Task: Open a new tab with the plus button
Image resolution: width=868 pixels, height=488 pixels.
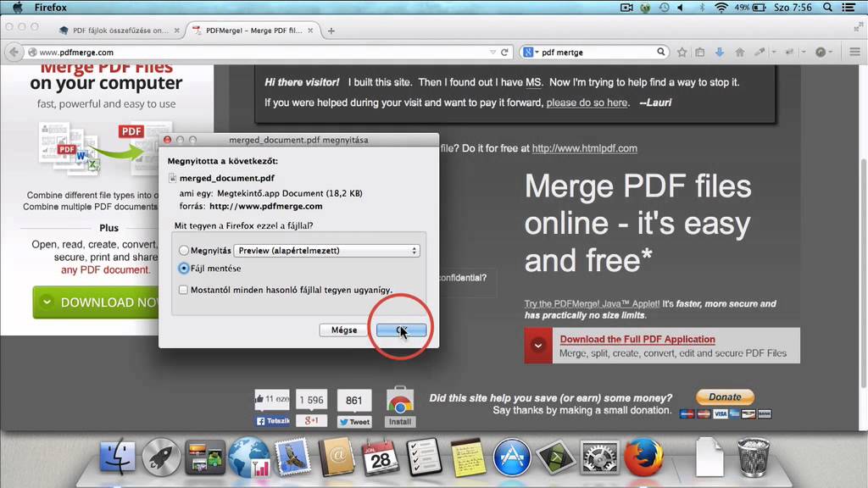Action: click(x=331, y=31)
